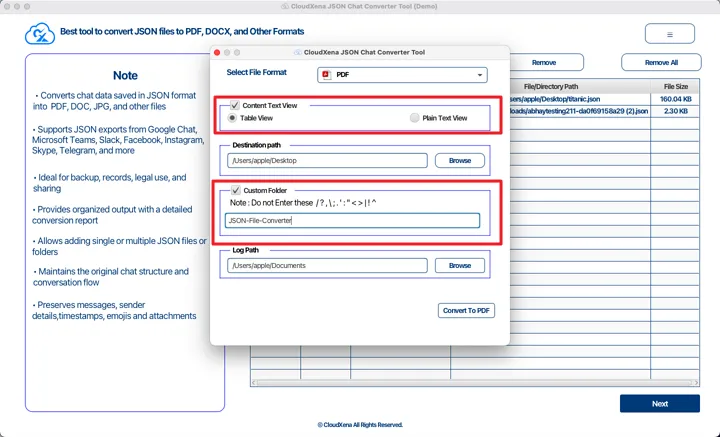Click the Next button
This screenshot has width=720, height=437.
(x=659, y=404)
